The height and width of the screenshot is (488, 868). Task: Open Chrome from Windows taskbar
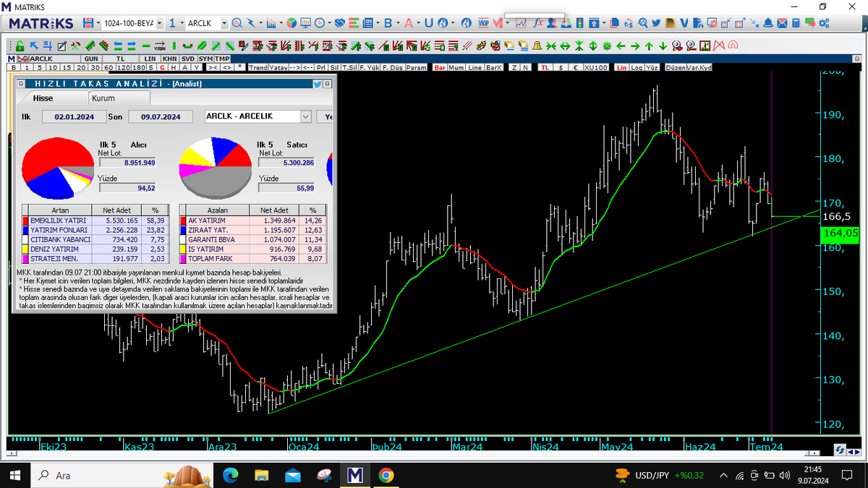point(386,475)
